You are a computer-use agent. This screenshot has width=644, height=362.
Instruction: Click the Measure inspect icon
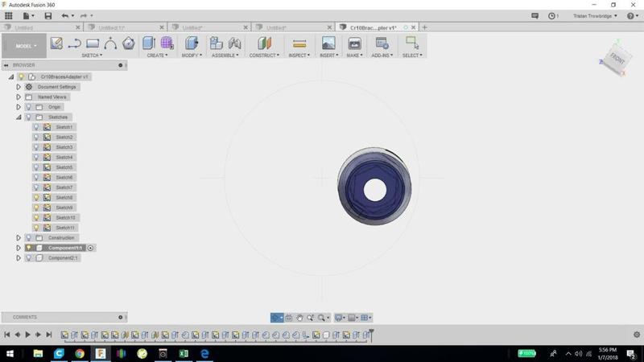(x=299, y=43)
